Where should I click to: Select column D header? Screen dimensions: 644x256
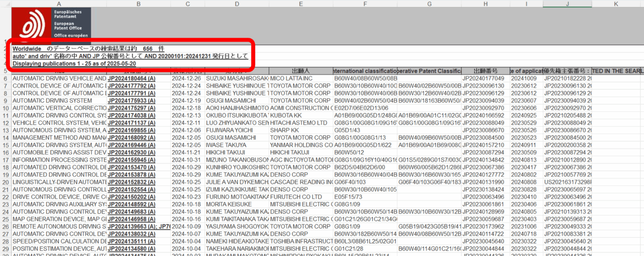click(236, 4)
